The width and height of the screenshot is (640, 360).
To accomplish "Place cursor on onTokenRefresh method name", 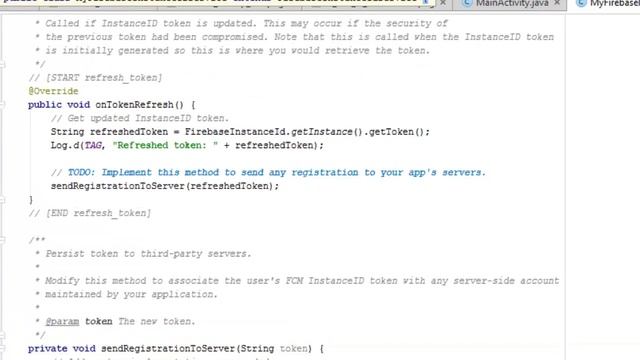I will (x=134, y=104).
